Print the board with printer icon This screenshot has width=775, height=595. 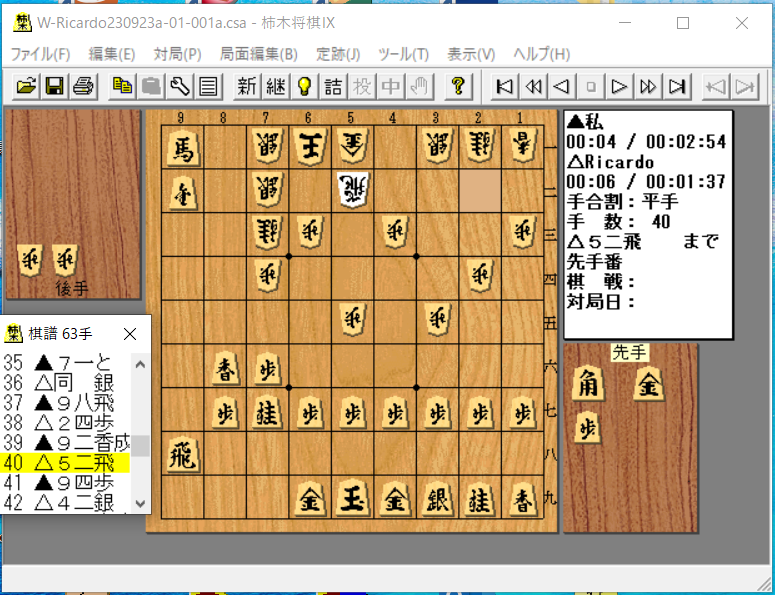pyautogui.click(x=83, y=87)
